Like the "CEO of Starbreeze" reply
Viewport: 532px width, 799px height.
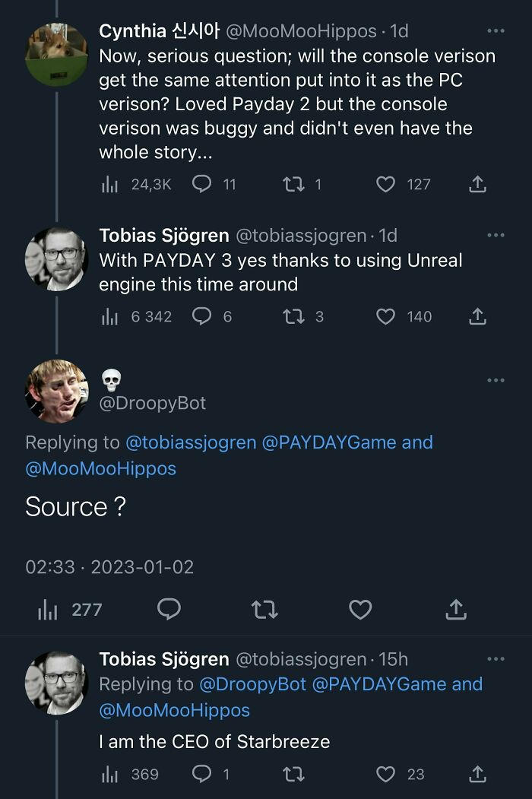point(386,774)
